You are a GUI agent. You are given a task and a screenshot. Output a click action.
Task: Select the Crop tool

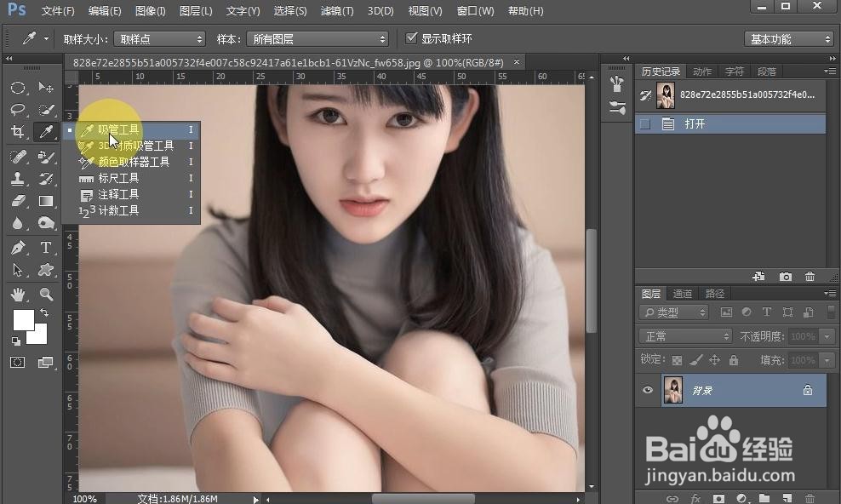click(18, 132)
